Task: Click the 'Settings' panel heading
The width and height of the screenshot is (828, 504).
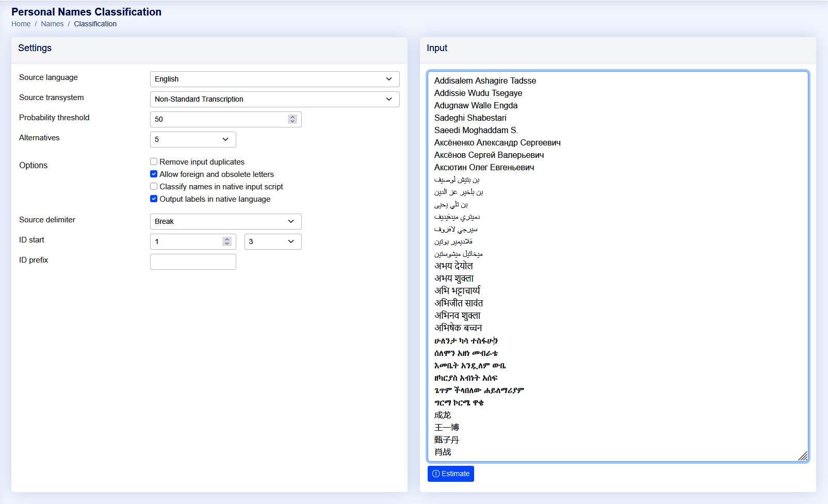Action: [35, 48]
